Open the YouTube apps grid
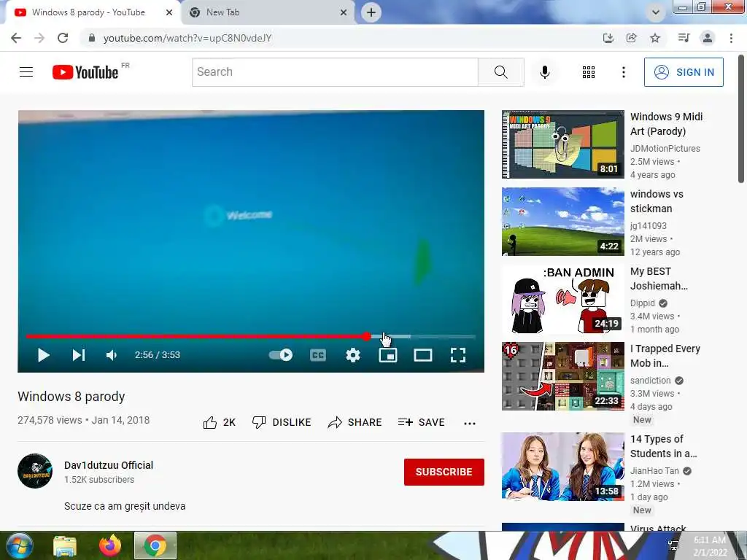The height and width of the screenshot is (560, 747). click(x=589, y=72)
